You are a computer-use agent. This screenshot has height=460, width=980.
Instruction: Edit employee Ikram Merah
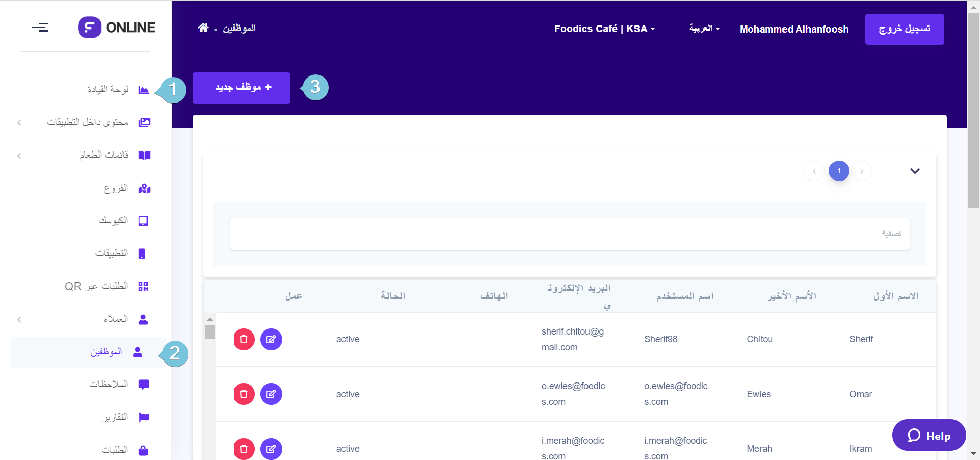(271, 449)
